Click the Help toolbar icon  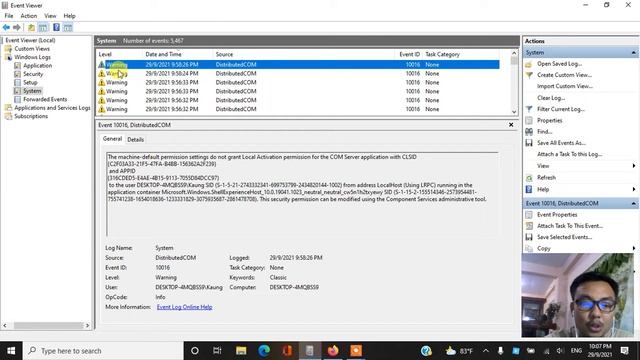[x=56, y=27]
